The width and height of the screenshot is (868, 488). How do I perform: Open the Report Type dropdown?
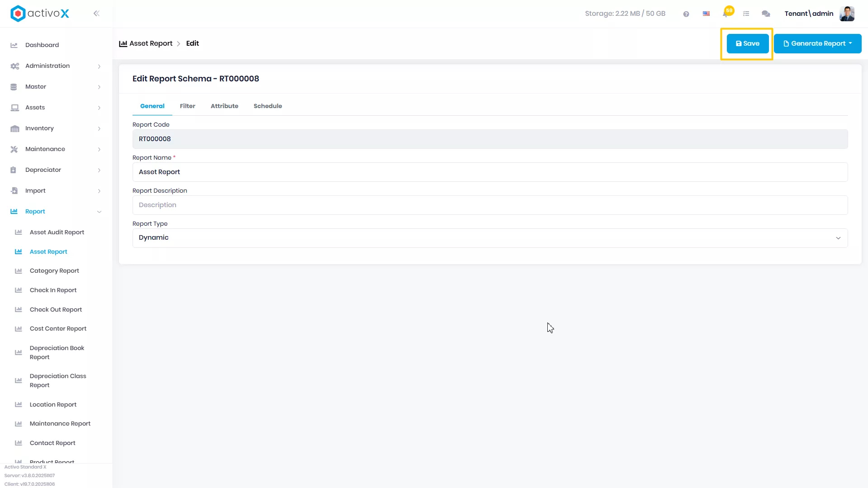490,238
